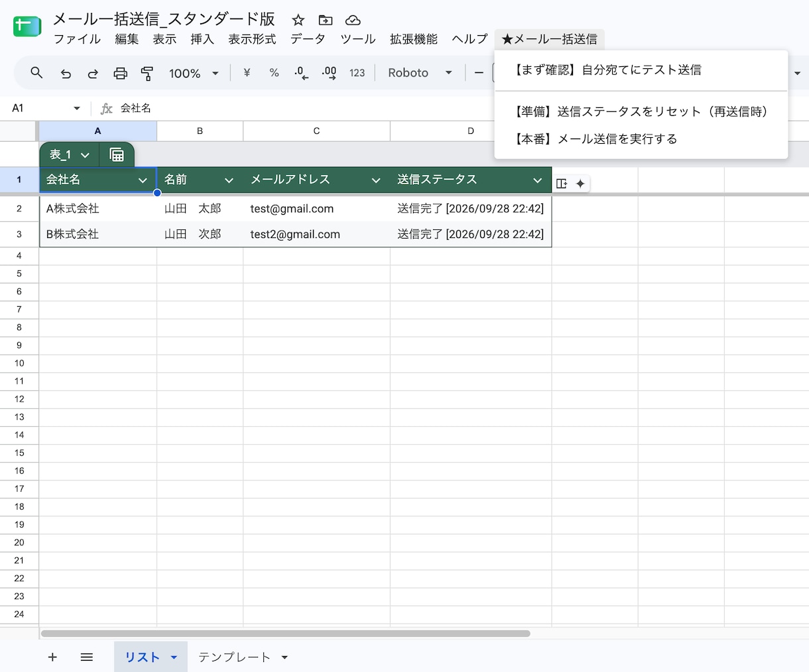
Task: Select row 3 送信完了 status cell
Action: click(471, 235)
